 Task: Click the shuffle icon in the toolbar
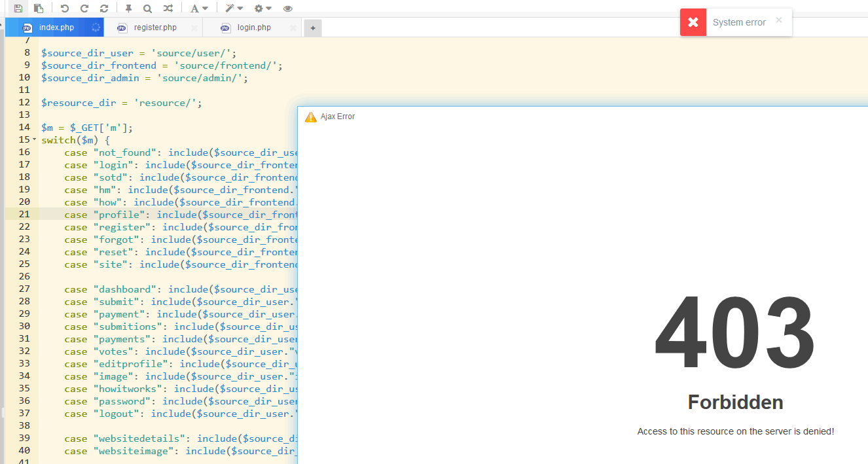point(168,9)
